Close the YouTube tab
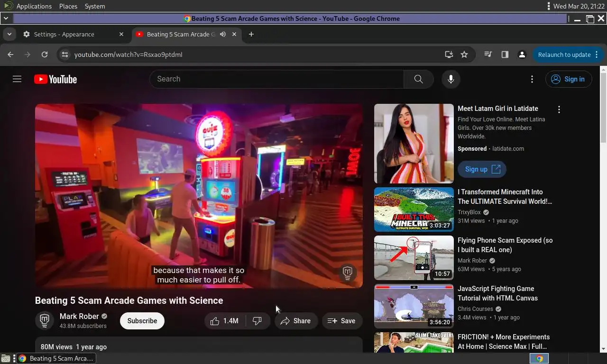Screen dimensions: 607x364 (234, 34)
